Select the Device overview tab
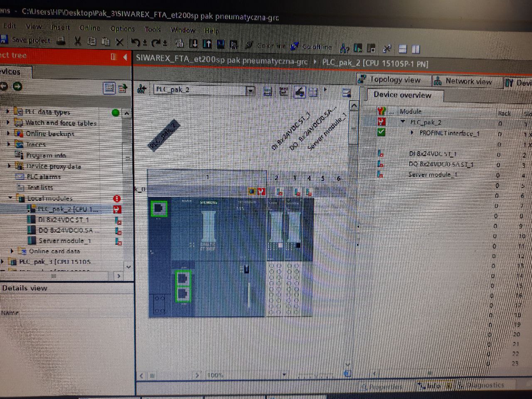Viewport: 532px width, 399px height. pos(402,95)
